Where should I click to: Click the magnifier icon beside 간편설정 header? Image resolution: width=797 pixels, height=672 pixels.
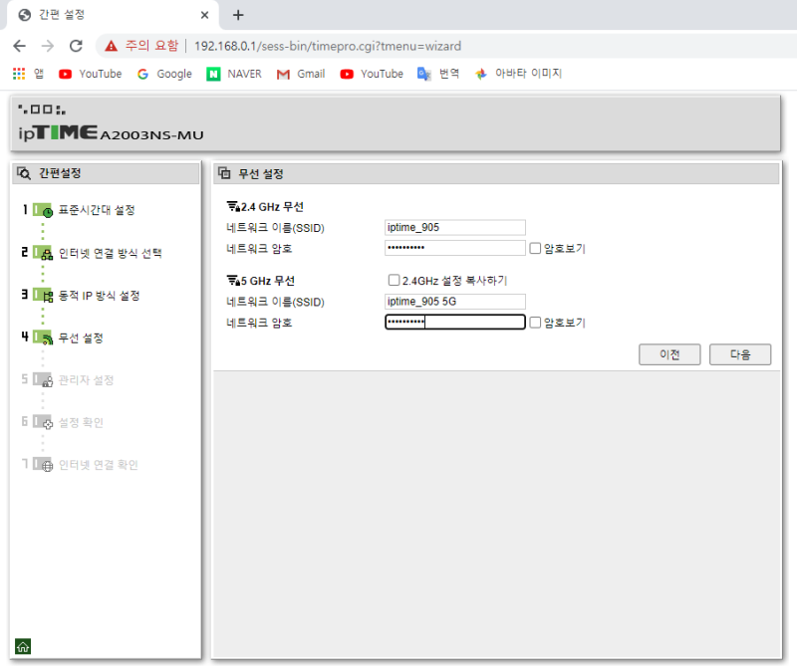pyautogui.click(x=23, y=172)
